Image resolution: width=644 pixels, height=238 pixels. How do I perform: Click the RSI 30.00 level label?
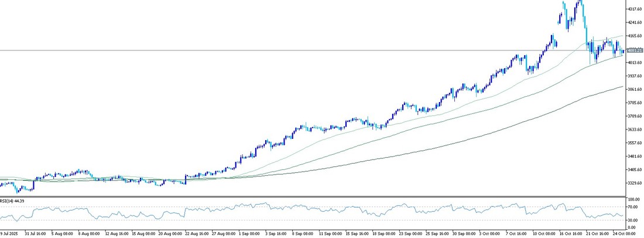click(632, 220)
